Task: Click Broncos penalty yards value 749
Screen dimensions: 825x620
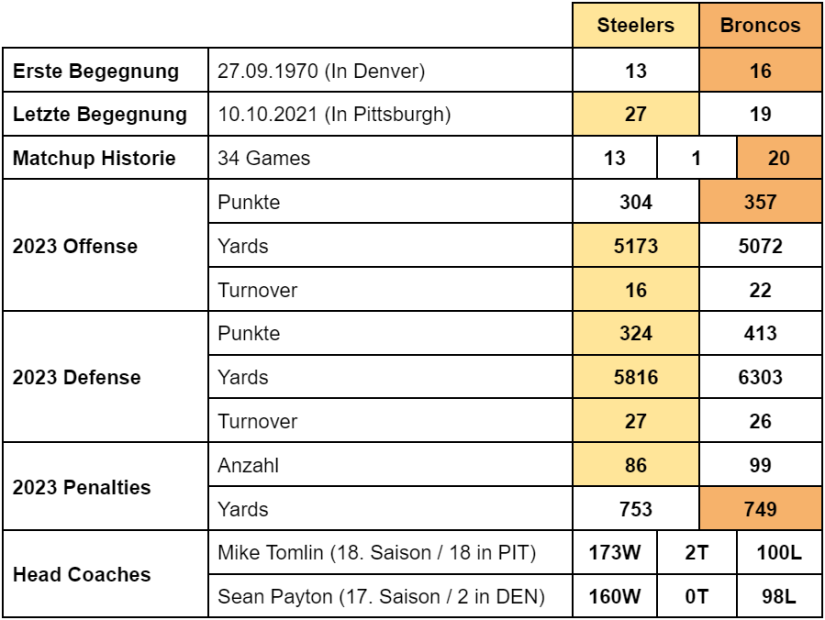Action: coord(760,509)
